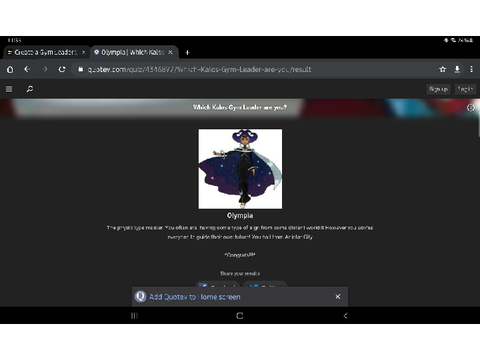
Task: Go forward to the next page
Action: pos(45,69)
